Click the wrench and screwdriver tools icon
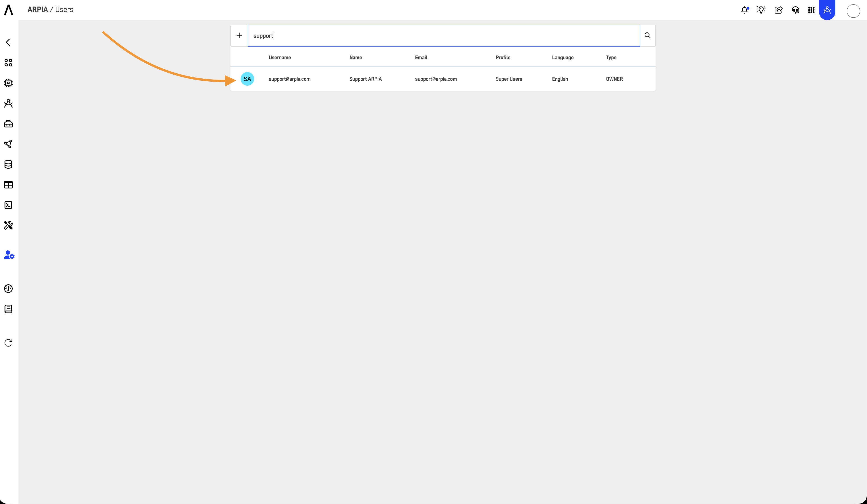The height and width of the screenshot is (504, 867). tap(8, 226)
